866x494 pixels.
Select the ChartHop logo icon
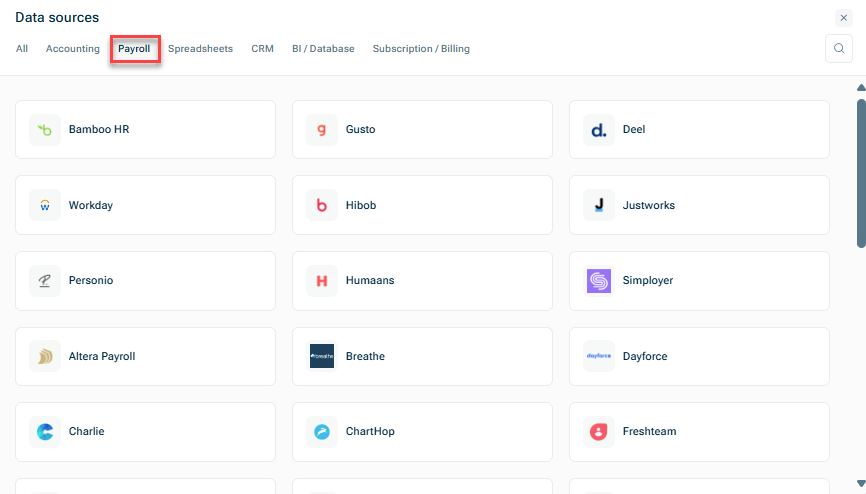pyautogui.click(x=322, y=432)
